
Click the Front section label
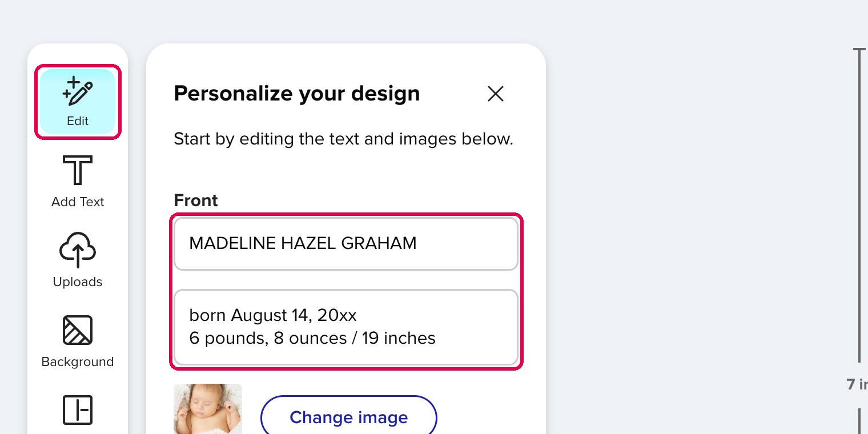pyautogui.click(x=196, y=200)
